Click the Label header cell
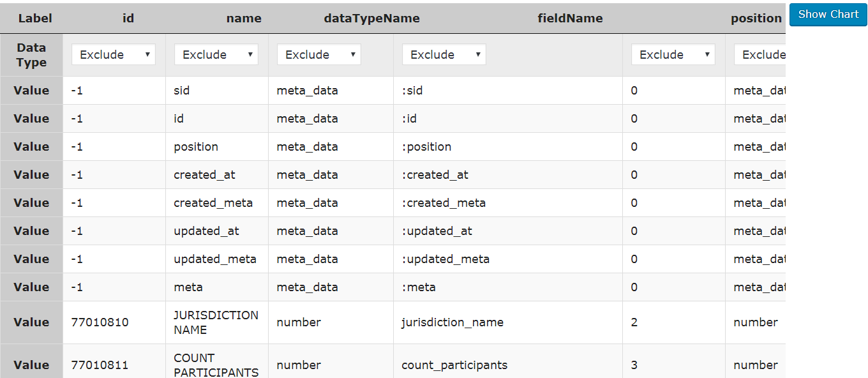Image resolution: width=868 pixels, height=378 pixels. pos(35,19)
